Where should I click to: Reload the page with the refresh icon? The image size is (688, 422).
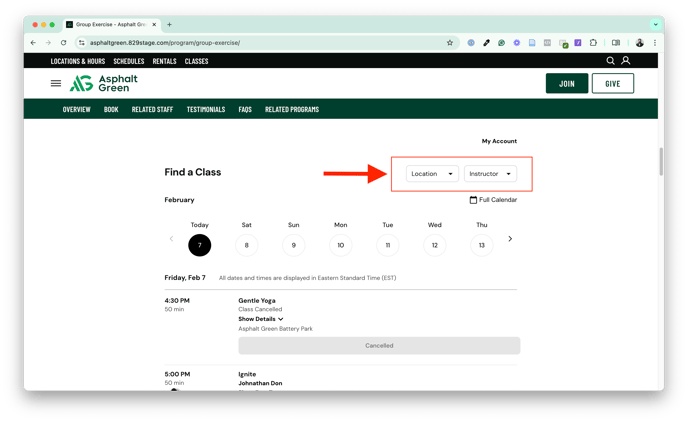click(x=64, y=43)
